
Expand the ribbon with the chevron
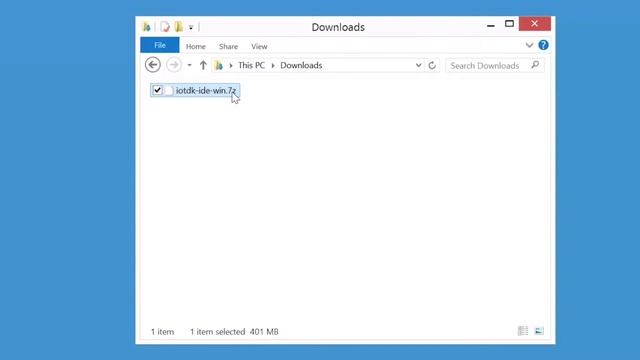pos(529,45)
